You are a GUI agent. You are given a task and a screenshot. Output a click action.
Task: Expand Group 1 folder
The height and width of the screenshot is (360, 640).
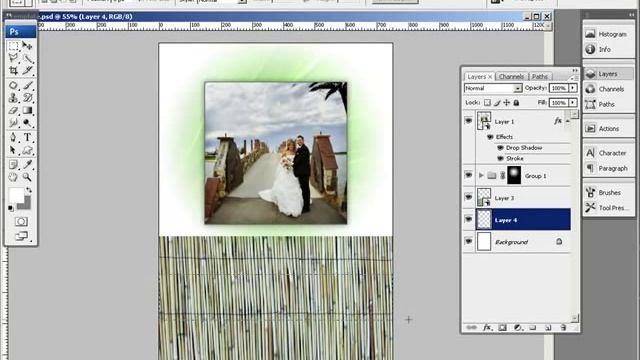[x=481, y=176]
